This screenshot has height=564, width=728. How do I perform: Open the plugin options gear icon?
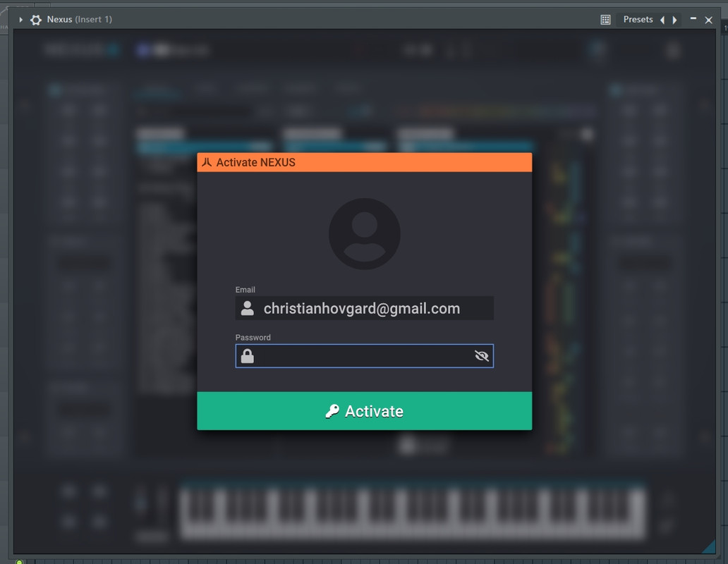click(36, 20)
